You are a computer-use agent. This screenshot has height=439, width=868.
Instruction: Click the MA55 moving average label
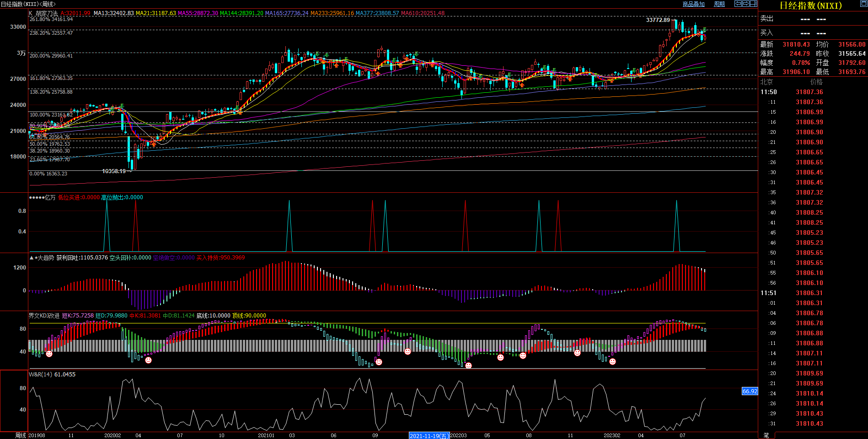point(198,13)
